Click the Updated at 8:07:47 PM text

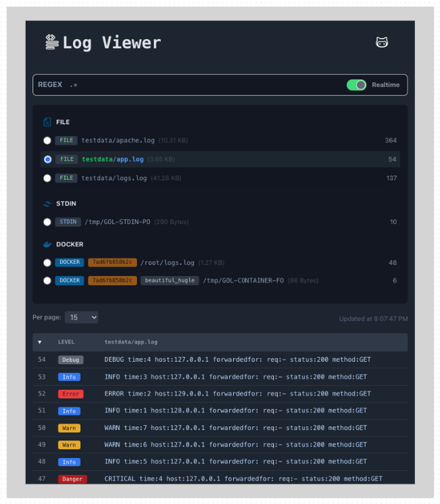[x=373, y=319]
